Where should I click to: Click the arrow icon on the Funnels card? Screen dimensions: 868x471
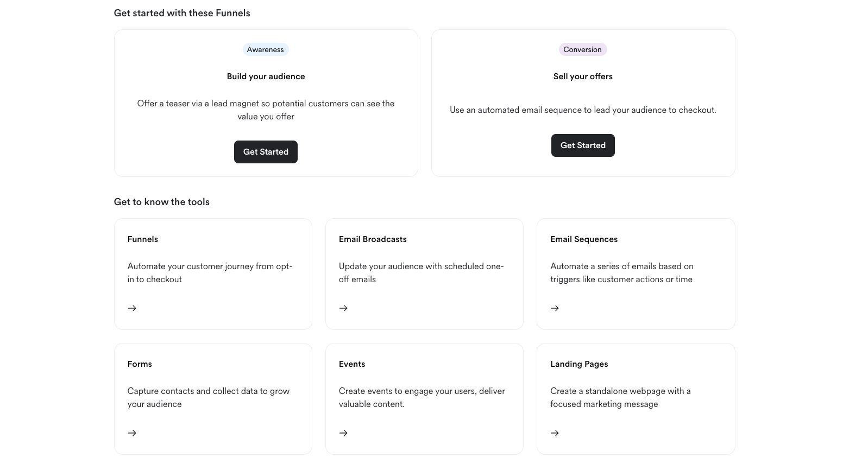(x=132, y=308)
